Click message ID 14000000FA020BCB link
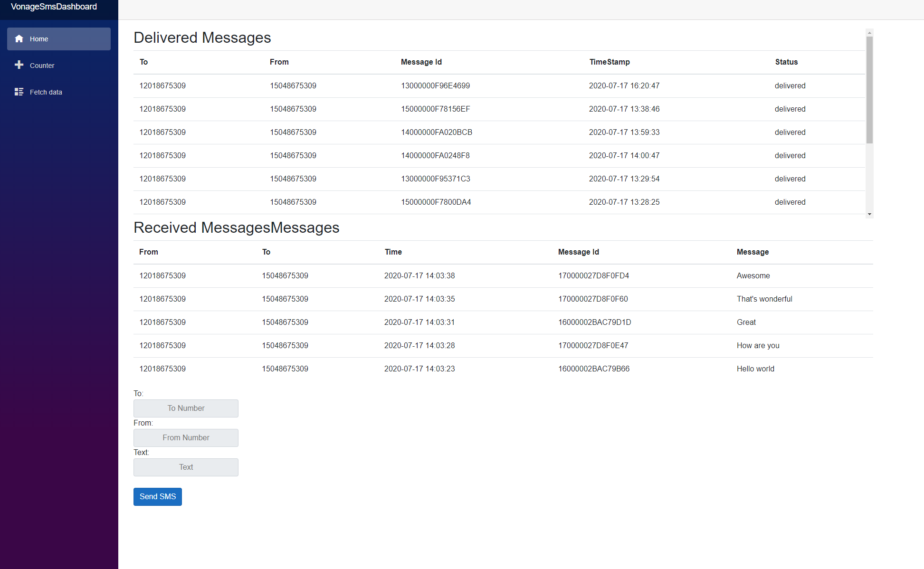Viewport: 924px width, 569px height. click(435, 132)
